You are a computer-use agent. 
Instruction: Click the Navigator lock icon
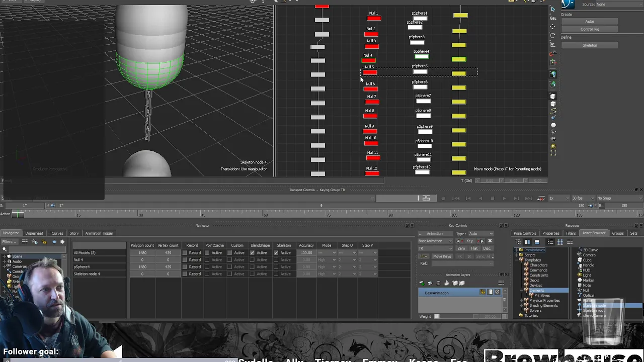[44, 242]
